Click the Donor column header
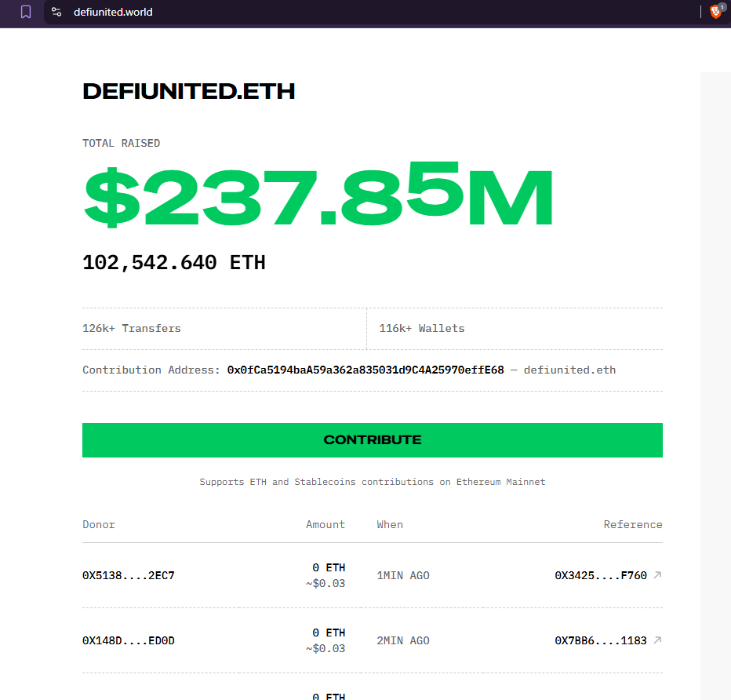Image resolution: width=731 pixels, height=700 pixels. tap(98, 524)
